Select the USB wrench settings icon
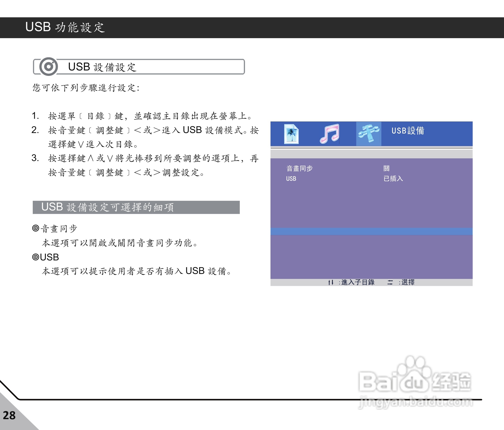Image resolution: width=504 pixels, height=430 pixels. (x=369, y=134)
